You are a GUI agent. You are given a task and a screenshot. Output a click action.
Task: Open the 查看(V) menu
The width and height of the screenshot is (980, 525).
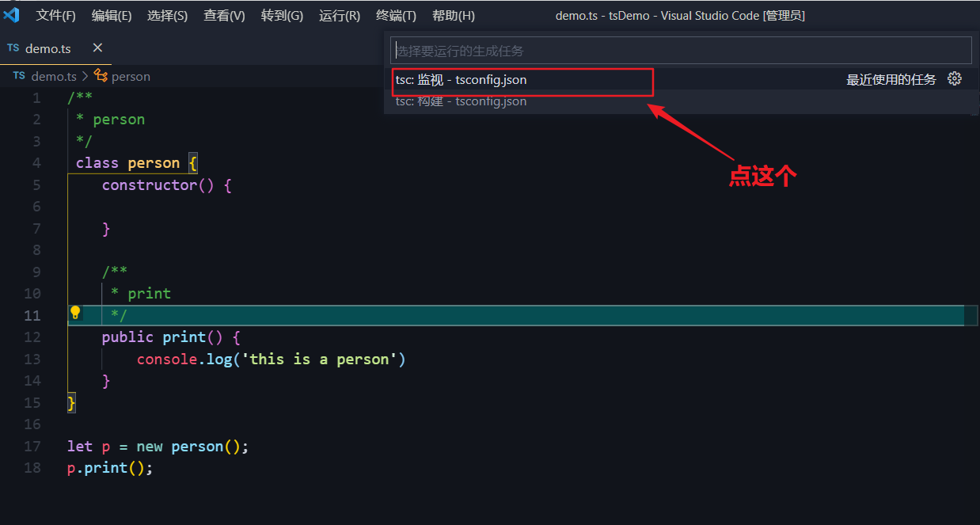point(224,16)
